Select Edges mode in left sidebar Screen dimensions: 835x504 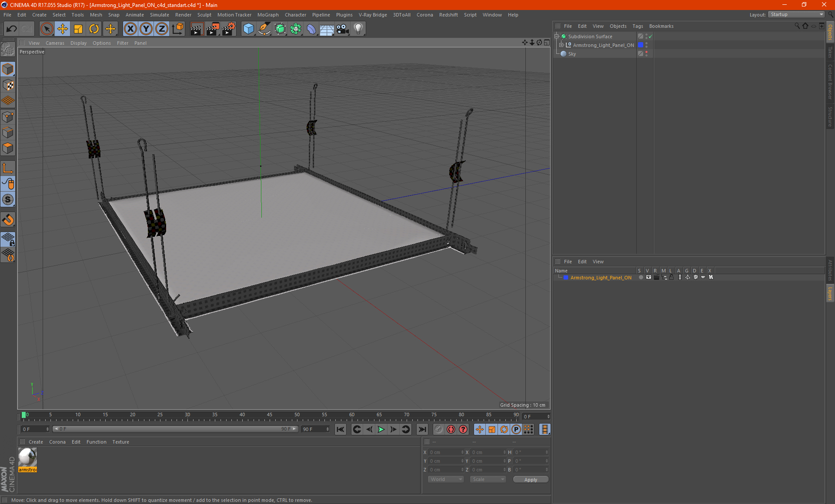(x=8, y=133)
